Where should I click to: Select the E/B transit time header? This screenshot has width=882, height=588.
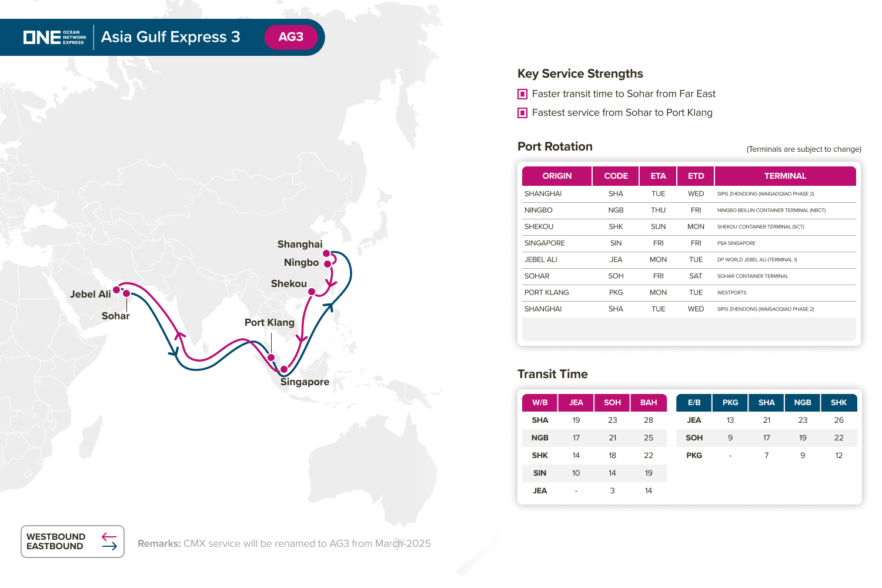tap(694, 403)
